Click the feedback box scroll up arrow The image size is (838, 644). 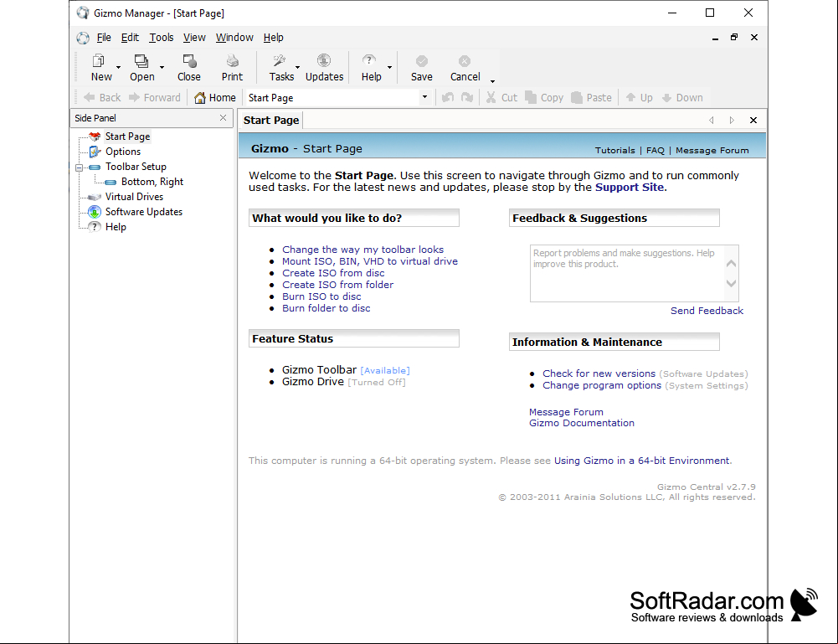point(731,264)
